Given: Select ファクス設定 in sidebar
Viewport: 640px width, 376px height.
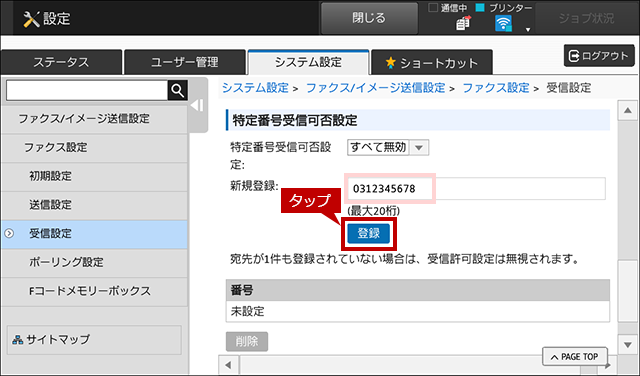Looking at the screenshot, I should click(94, 147).
